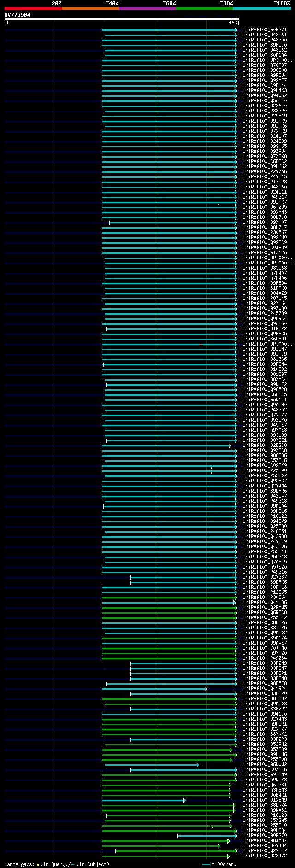Open the UniRef100_Q7XTK9 hit

(265, 131)
